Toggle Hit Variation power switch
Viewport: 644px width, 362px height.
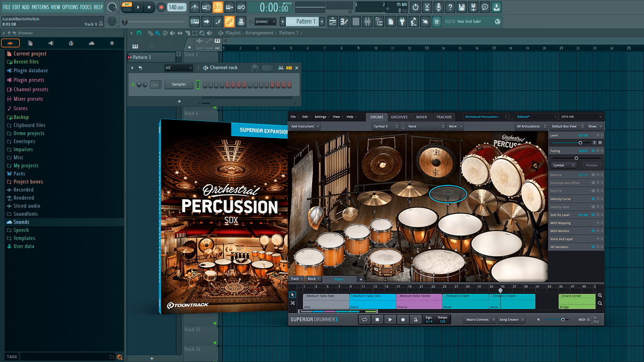593,247
